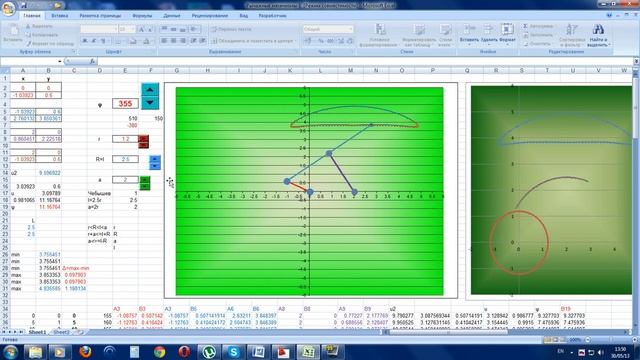Open the Format cells menu
This screenshot has width=640, height=360.
(507, 34)
